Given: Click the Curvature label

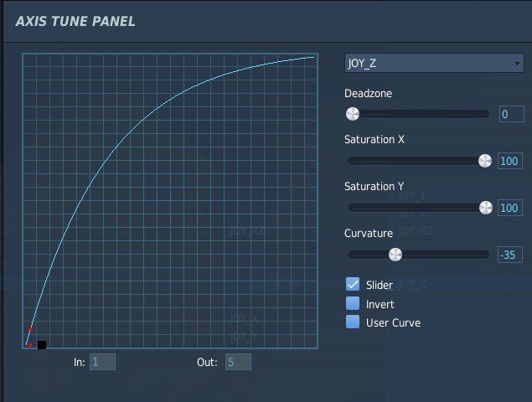Looking at the screenshot, I should [x=369, y=233].
